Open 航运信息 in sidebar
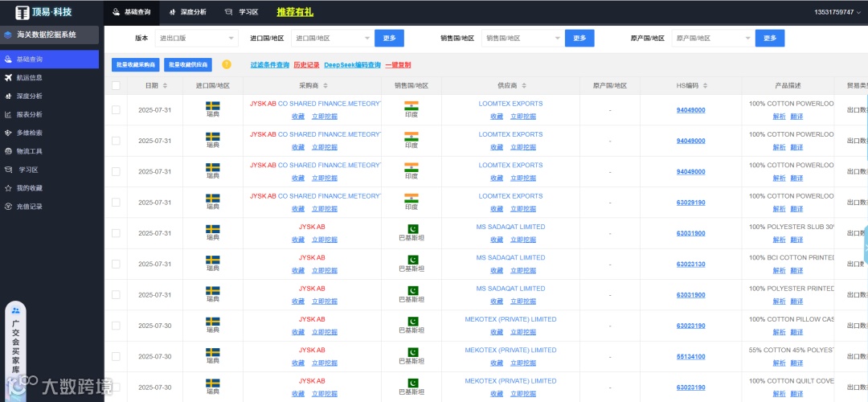 click(x=49, y=77)
